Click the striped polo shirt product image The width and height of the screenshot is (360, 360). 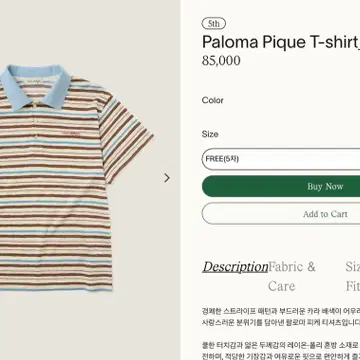pos(75,178)
